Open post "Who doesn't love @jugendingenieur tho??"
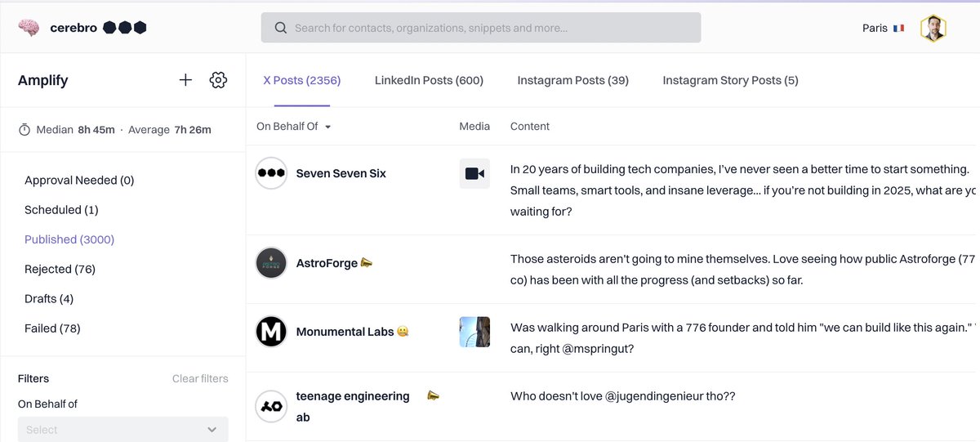 pyautogui.click(x=623, y=396)
